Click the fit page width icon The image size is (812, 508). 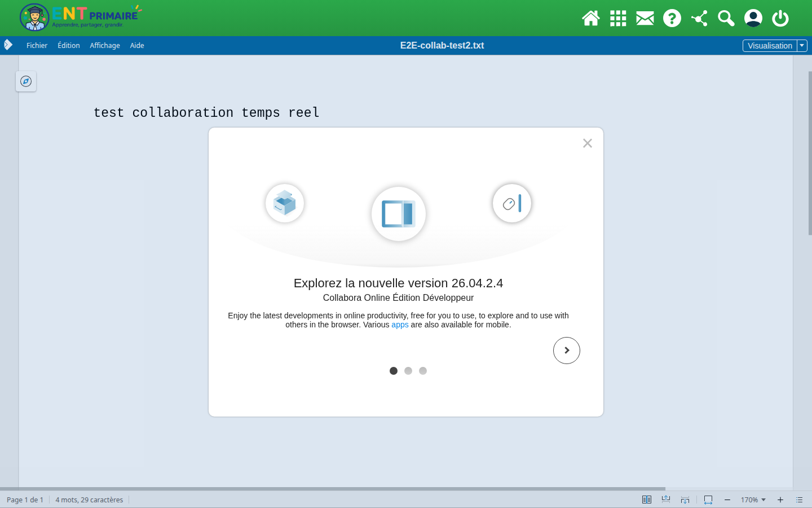click(708, 500)
